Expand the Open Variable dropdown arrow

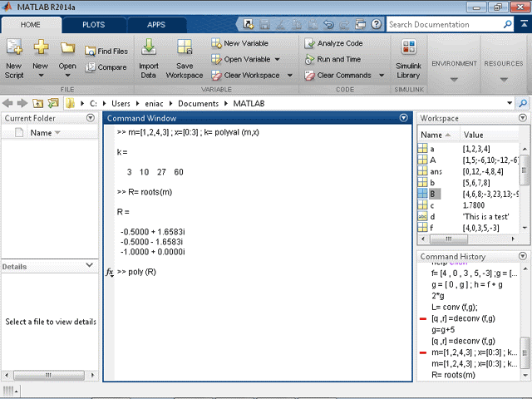[x=277, y=59]
